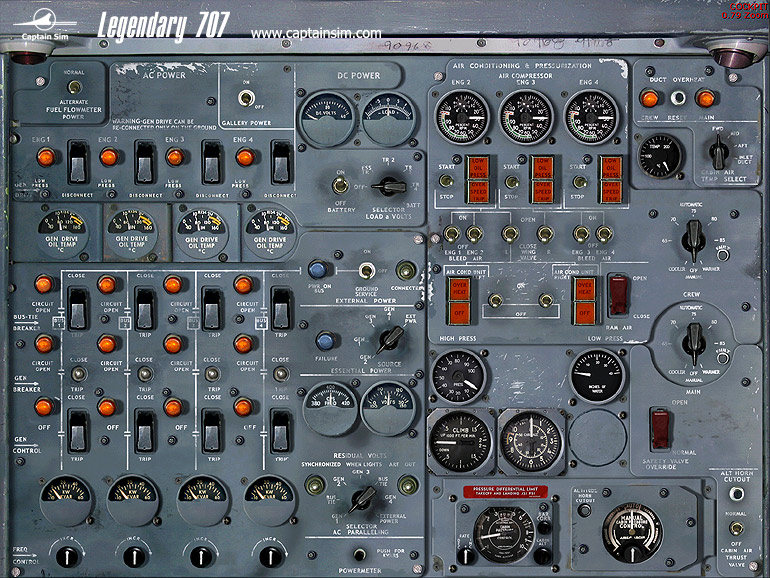This screenshot has height=578, width=770.
Task: Click the ENG 1 low press amber light
Action: (46, 158)
